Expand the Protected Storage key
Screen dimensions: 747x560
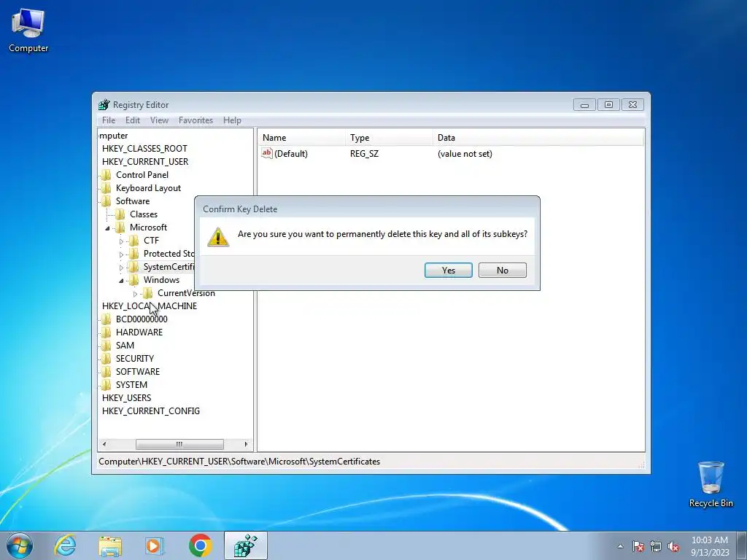[122, 254]
